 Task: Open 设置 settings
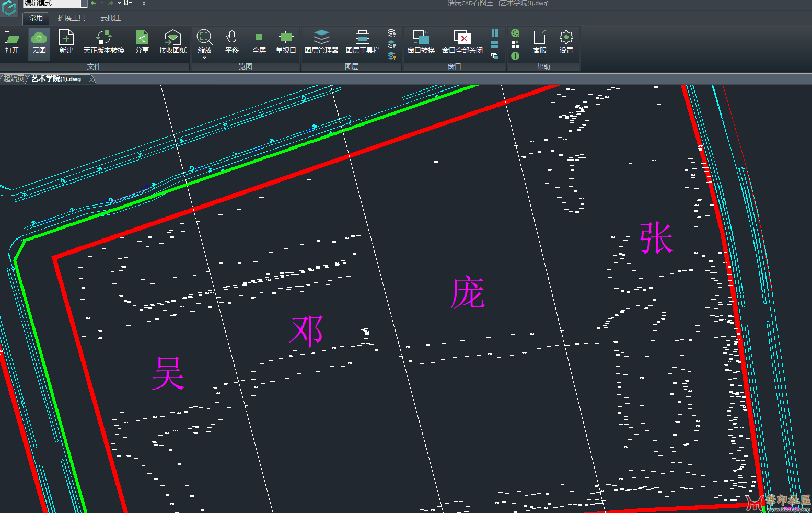566,42
